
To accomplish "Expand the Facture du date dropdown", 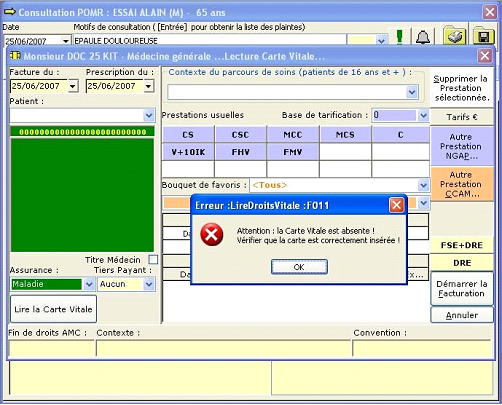I will click(73, 86).
